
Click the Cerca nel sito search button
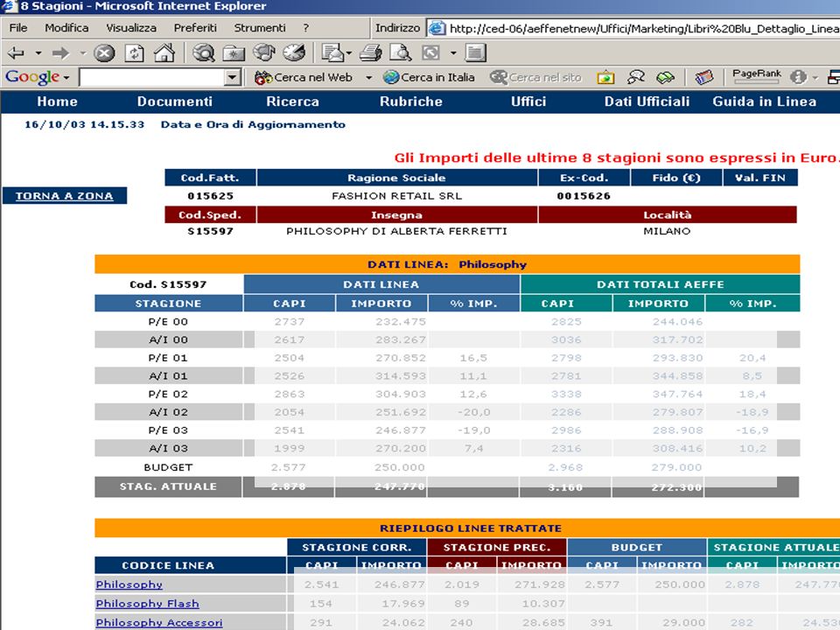click(535, 78)
